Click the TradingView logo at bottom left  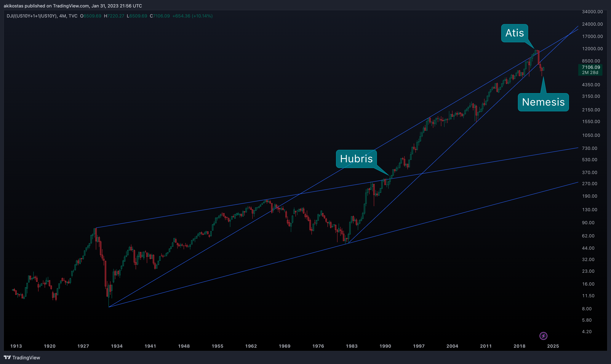point(22,358)
